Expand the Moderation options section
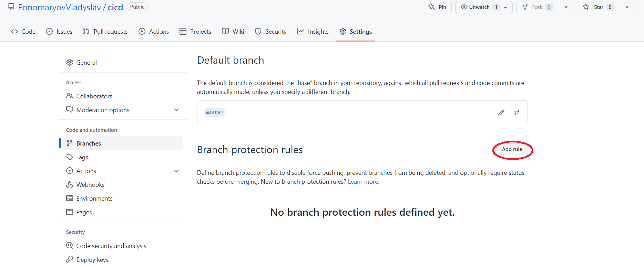Image resolution: width=644 pixels, height=267 pixels. (x=176, y=110)
